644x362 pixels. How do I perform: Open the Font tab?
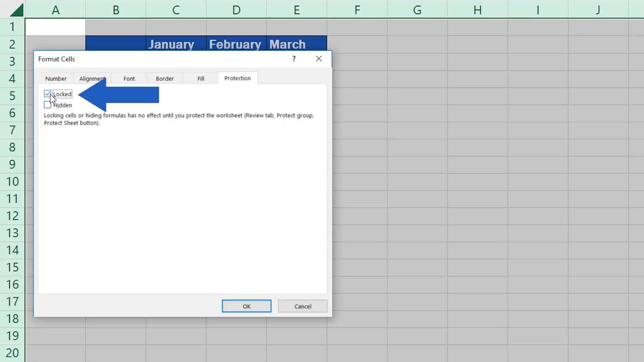coord(129,78)
